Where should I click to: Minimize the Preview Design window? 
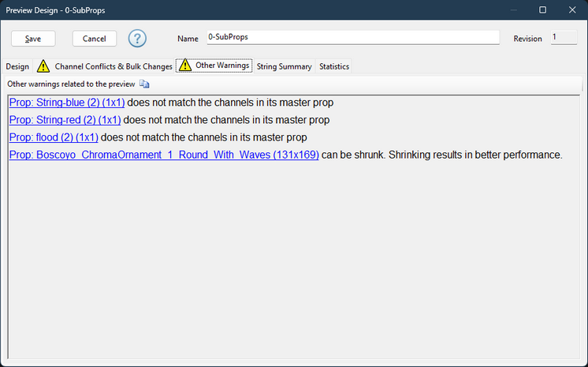pyautogui.click(x=513, y=9)
